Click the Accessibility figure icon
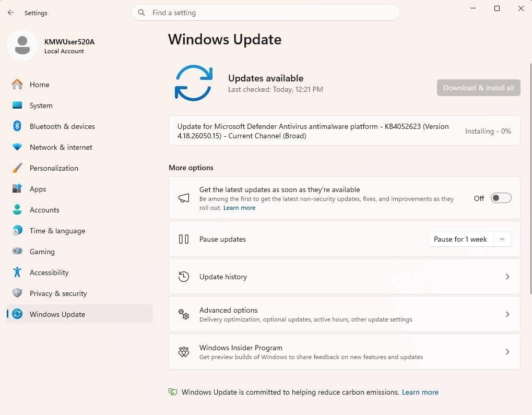The image size is (532, 415). point(17,272)
